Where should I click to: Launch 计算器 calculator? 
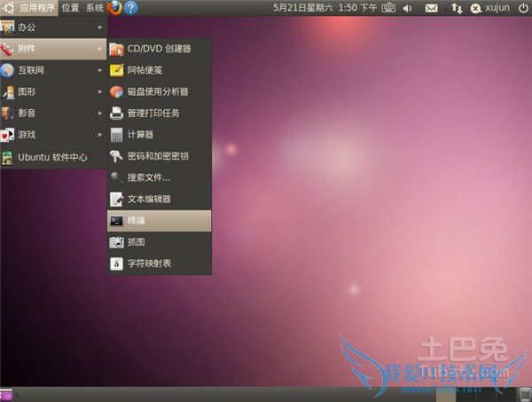(159, 135)
